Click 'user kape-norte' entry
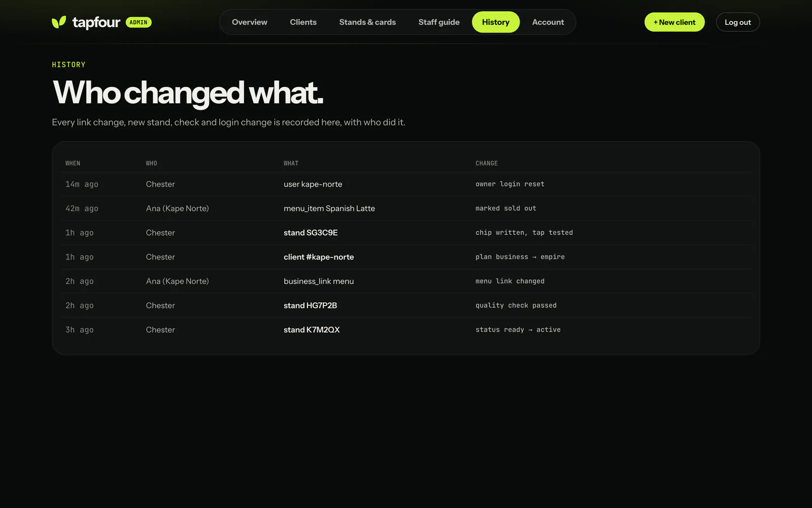 click(x=313, y=184)
